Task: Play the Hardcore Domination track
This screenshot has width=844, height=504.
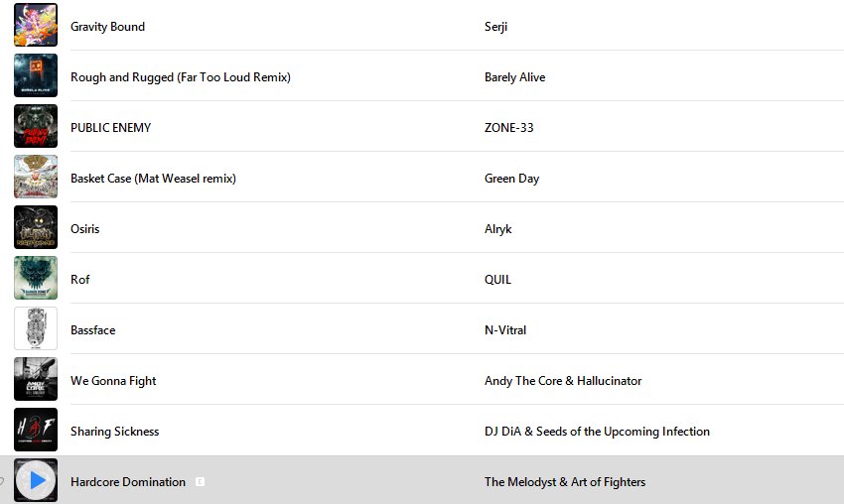Action: [x=36, y=480]
